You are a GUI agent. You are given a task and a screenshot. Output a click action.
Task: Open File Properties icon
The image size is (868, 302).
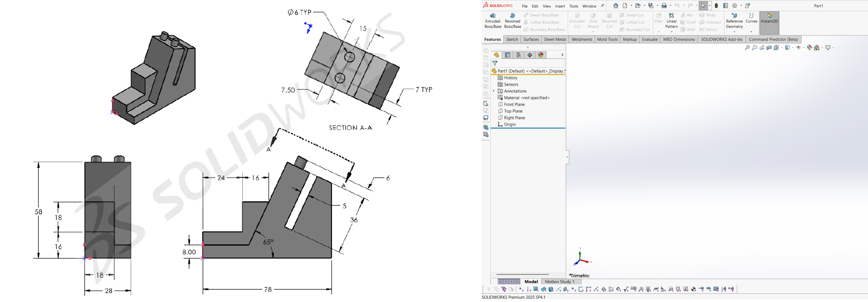[725, 6]
